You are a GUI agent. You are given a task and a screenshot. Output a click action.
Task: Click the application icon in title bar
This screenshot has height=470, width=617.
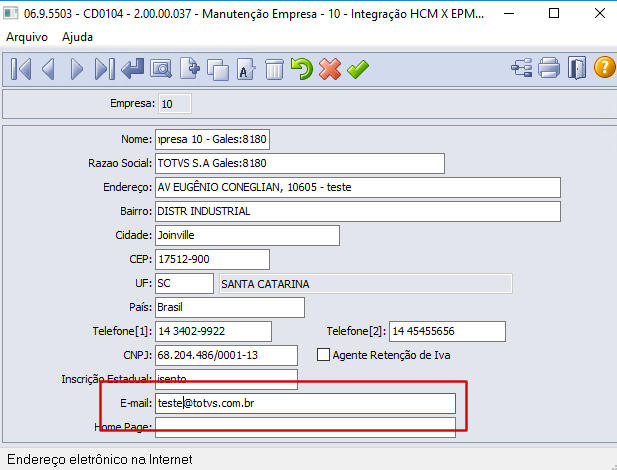11,13
